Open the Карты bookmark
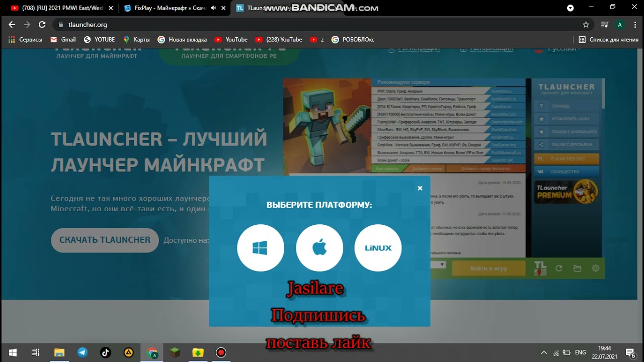 136,40
